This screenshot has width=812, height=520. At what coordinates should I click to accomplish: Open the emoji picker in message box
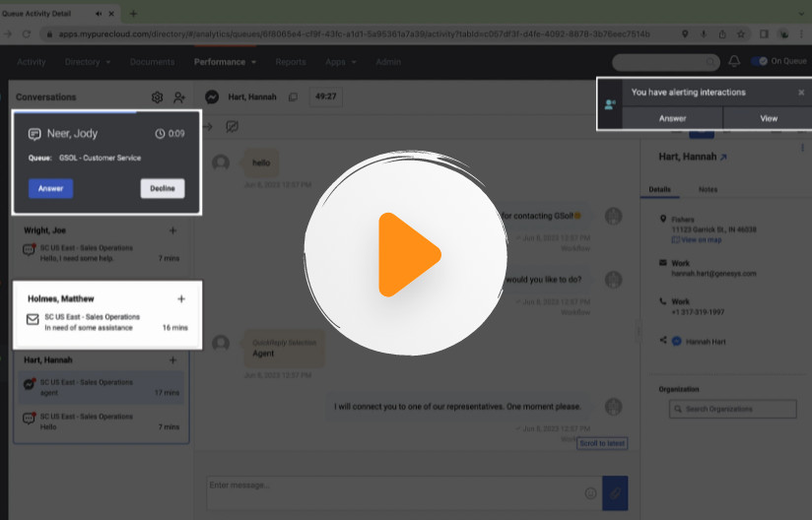click(590, 492)
